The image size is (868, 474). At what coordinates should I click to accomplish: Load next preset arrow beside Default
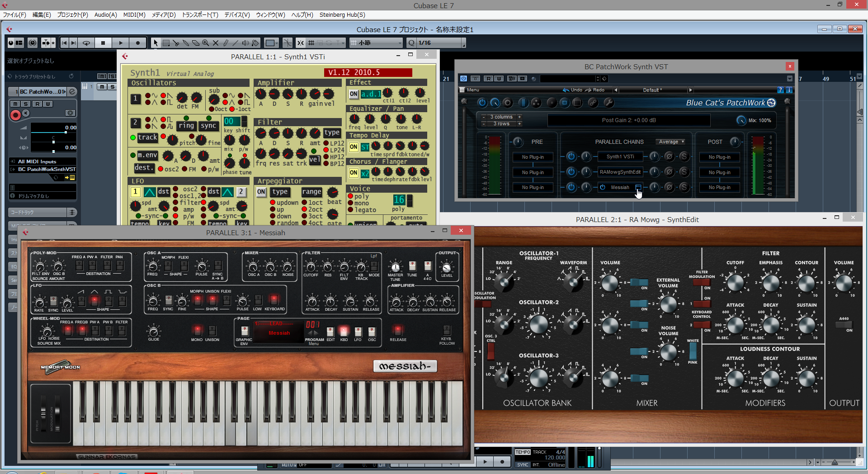pos(690,90)
